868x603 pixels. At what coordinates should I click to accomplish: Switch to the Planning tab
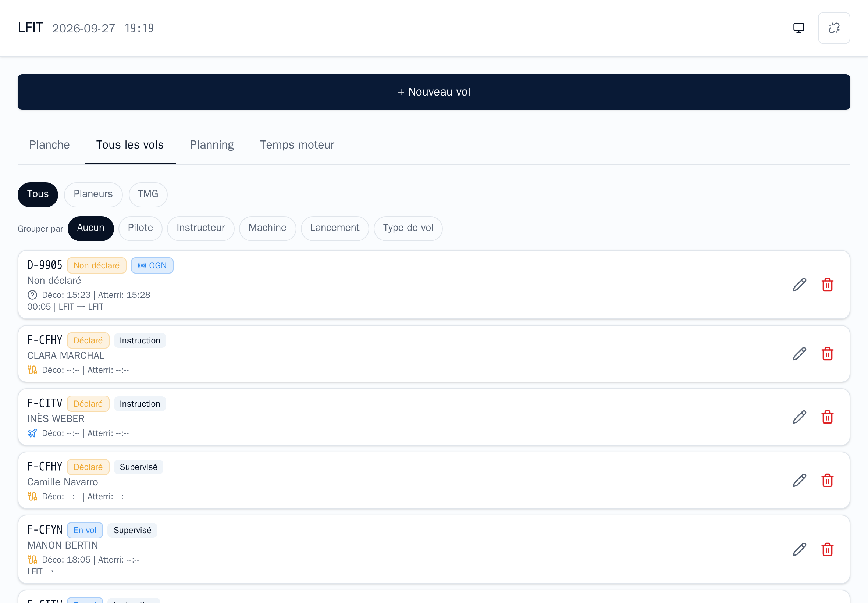212,145
